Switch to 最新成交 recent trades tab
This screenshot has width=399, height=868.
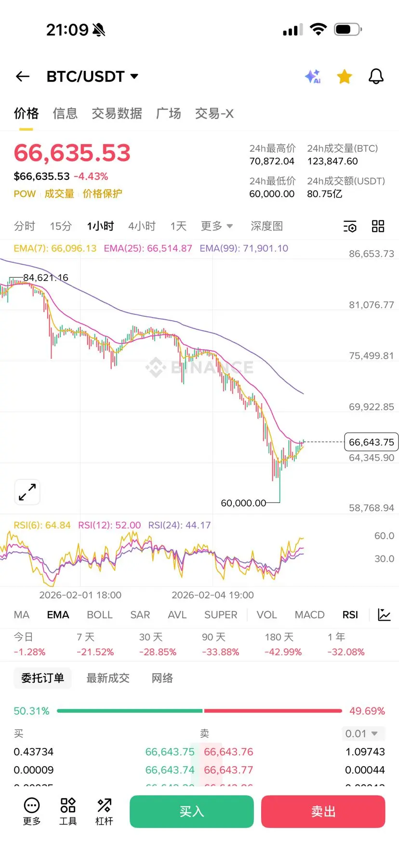click(x=108, y=678)
